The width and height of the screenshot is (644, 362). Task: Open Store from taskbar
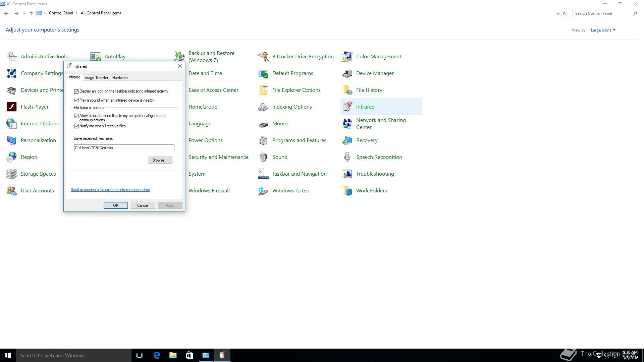pos(189,355)
